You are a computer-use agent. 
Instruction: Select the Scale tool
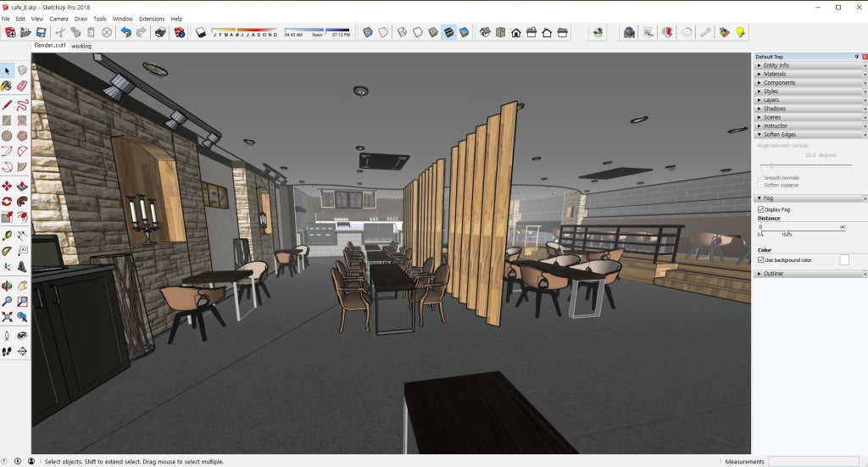[x=7, y=217]
